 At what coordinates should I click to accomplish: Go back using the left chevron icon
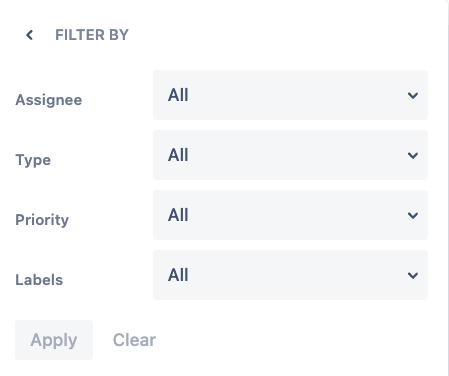[30, 35]
